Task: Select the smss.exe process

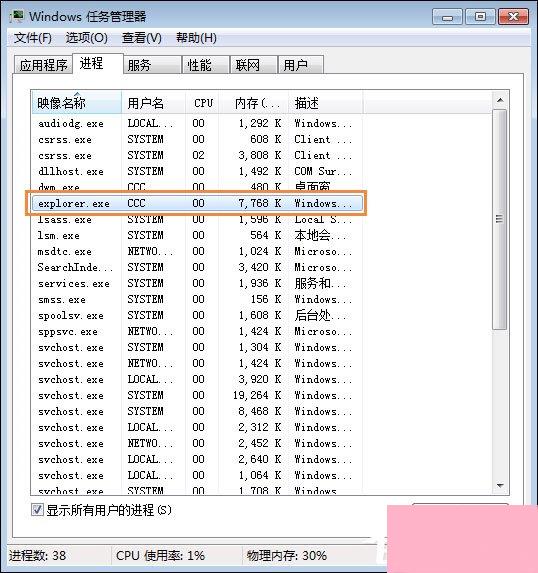Action: [x=197, y=299]
